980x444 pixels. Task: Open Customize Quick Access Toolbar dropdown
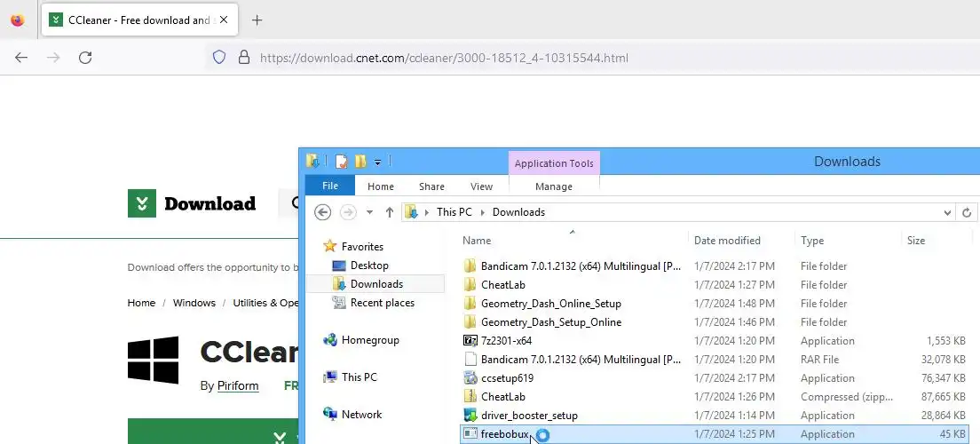tap(377, 162)
